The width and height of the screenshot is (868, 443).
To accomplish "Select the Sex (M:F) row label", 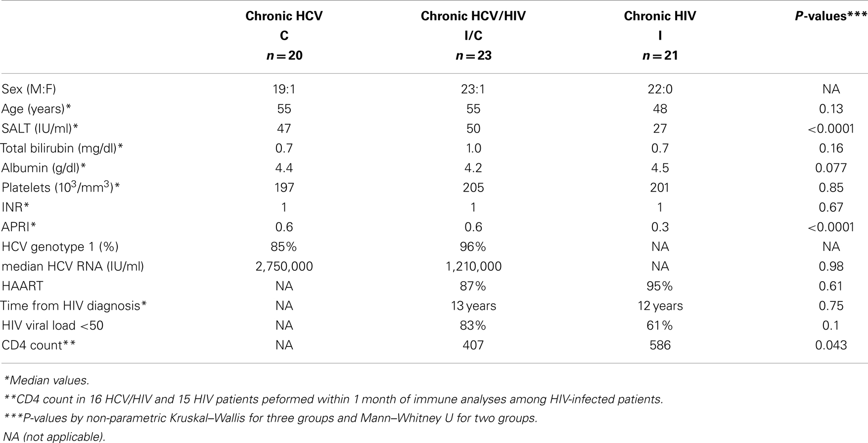I will click(29, 89).
